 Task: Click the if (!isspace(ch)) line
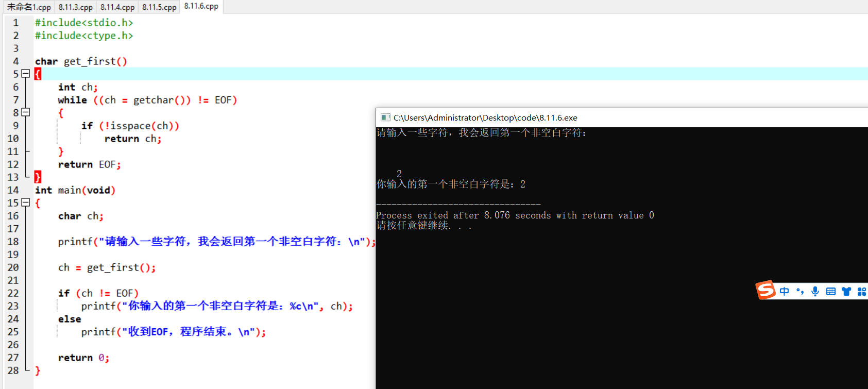(130, 126)
